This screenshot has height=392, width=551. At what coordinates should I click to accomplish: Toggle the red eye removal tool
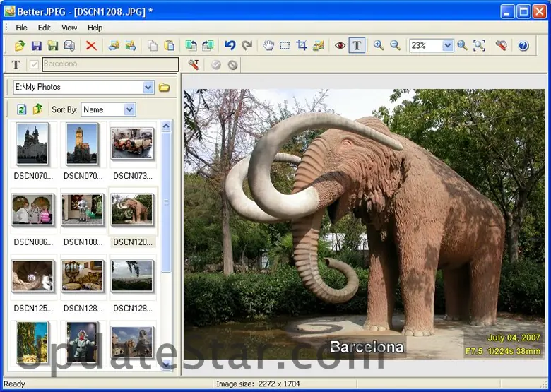click(340, 45)
